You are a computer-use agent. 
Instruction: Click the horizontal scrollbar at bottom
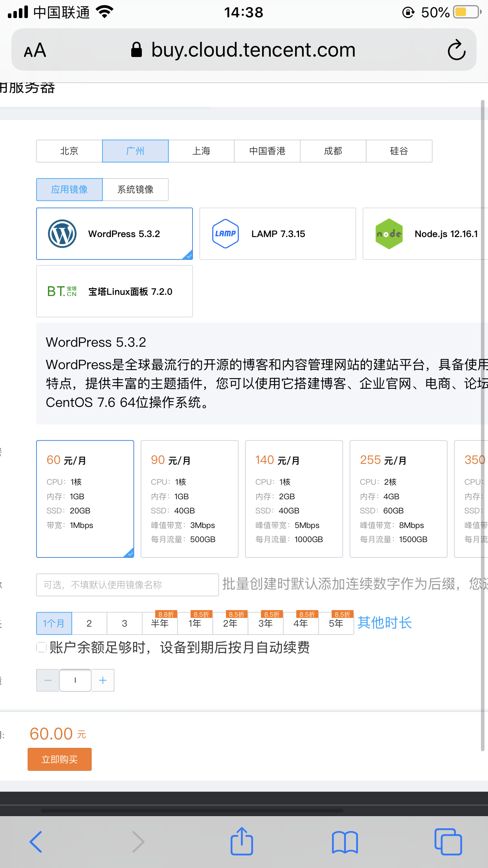pos(192,811)
